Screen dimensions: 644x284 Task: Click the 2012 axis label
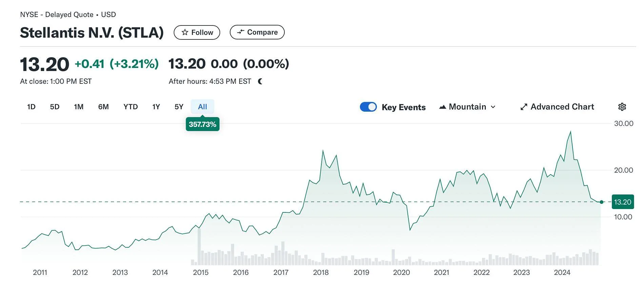[x=80, y=272]
